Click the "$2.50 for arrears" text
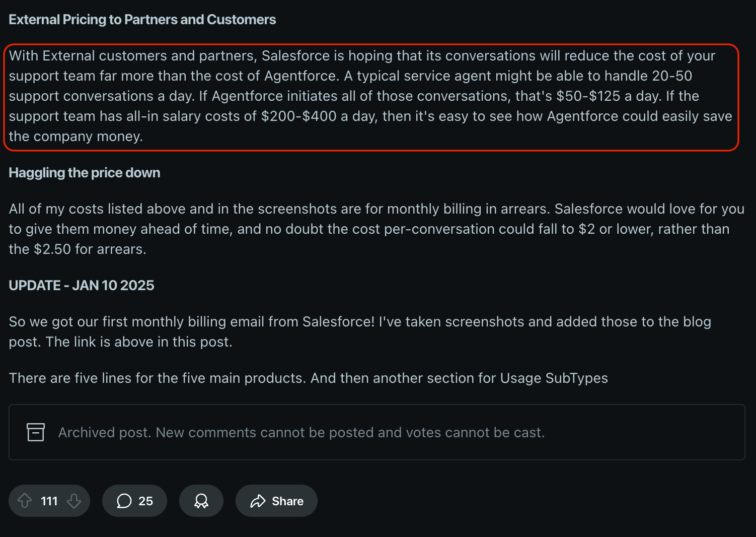756x537 pixels. coord(90,249)
